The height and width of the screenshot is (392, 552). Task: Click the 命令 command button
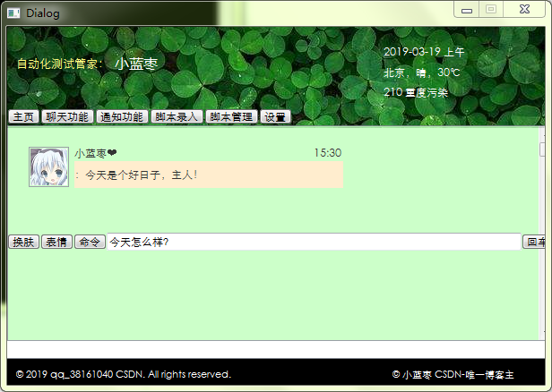tap(90, 242)
